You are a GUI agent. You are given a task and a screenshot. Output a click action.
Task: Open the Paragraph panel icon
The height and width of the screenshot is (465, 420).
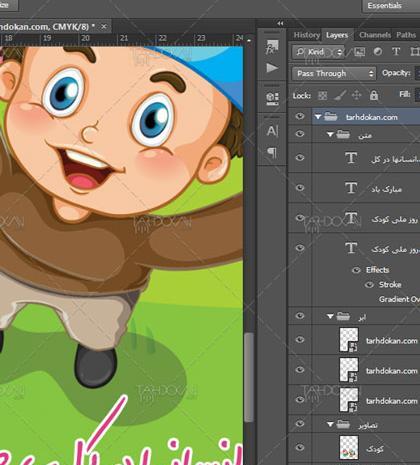coord(272,153)
